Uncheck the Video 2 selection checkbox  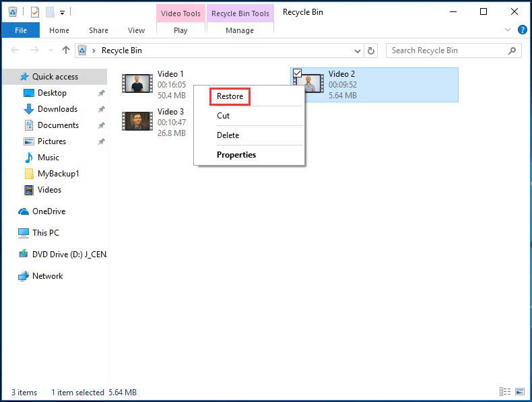pos(297,73)
